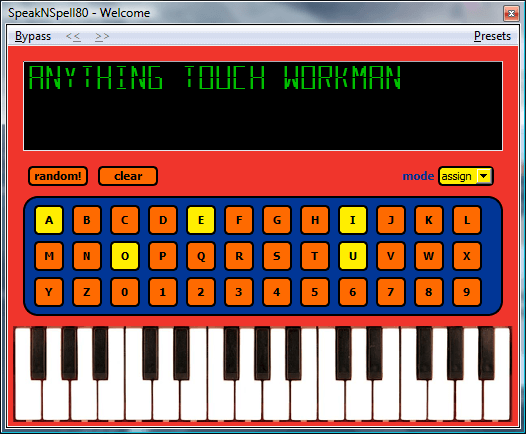Image resolution: width=526 pixels, height=434 pixels.
Task: Click the 6 number key
Action: (353, 292)
